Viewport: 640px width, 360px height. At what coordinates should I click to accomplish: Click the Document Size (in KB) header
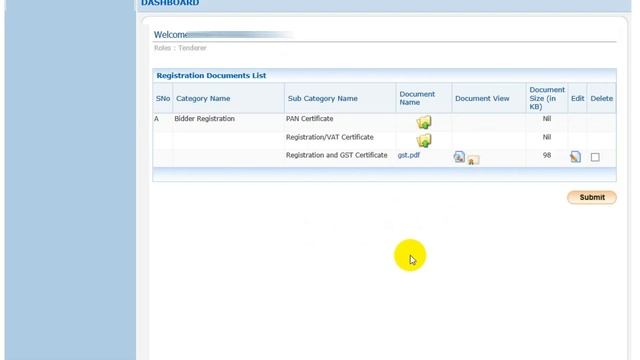547,98
